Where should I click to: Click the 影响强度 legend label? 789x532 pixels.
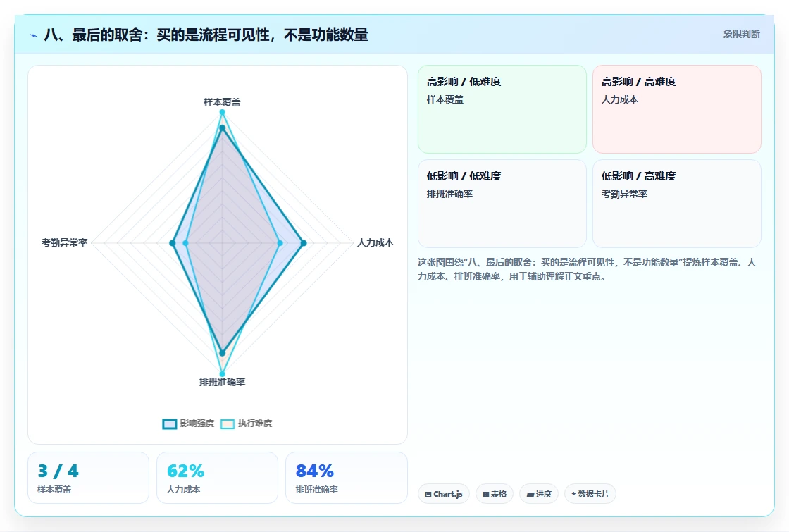197,423
